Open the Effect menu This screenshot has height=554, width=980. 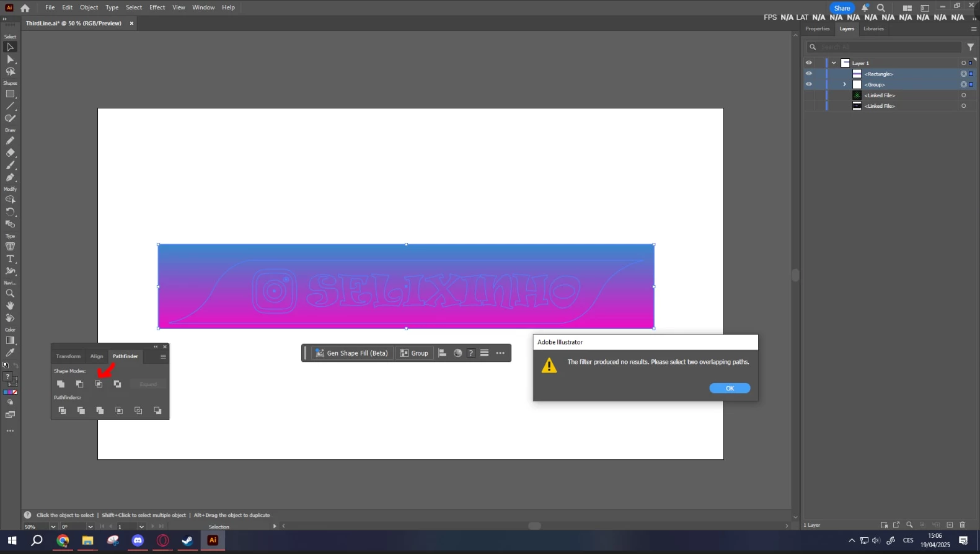point(157,7)
